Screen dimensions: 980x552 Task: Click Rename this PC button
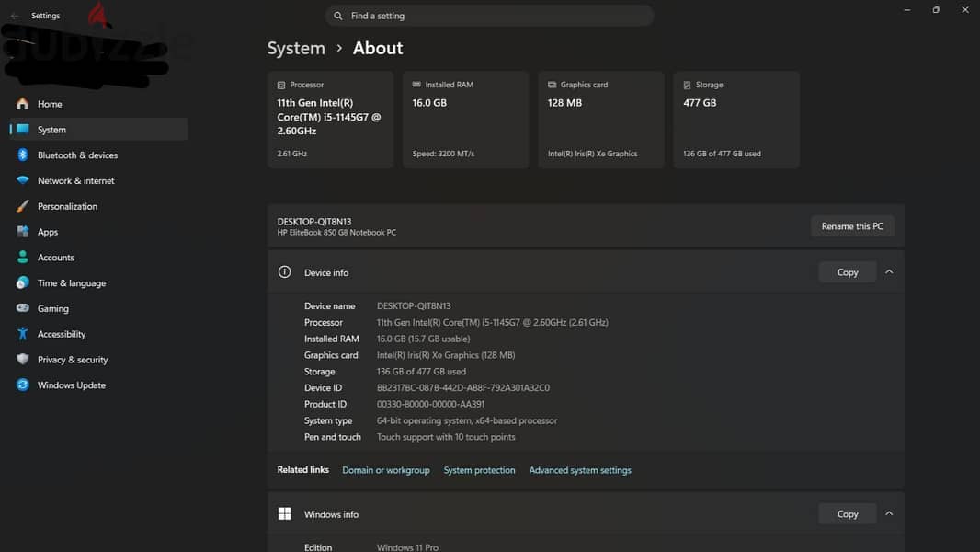coord(852,226)
